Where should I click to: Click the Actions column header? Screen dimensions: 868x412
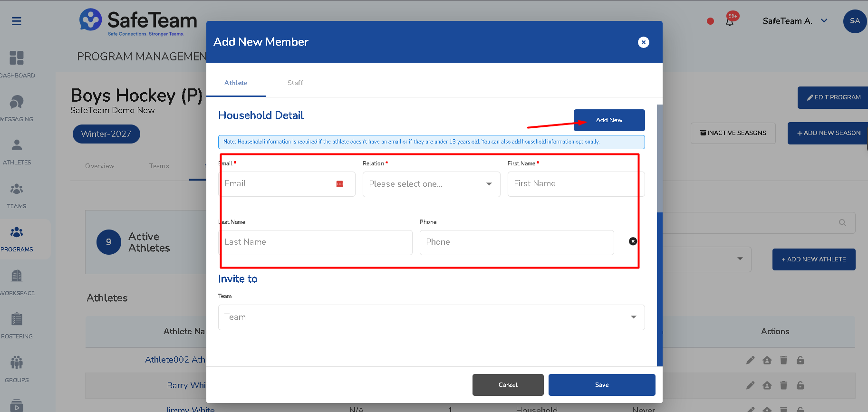[775, 332]
